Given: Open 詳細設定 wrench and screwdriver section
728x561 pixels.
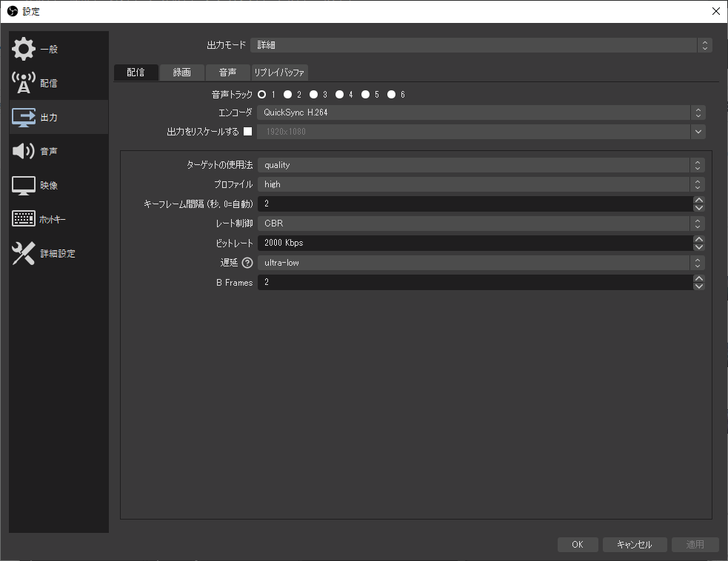Looking at the screenshot, I should point(24,253).
